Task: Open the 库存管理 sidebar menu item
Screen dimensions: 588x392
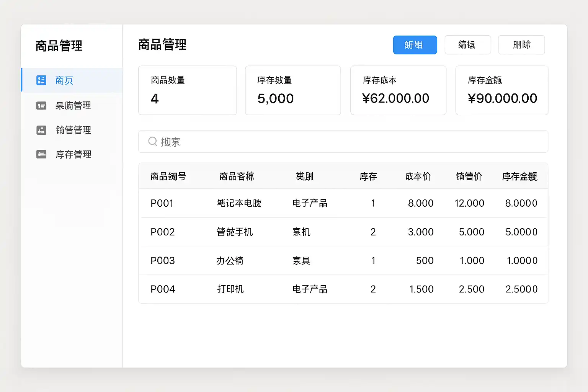Action: (x=73, y=154)
